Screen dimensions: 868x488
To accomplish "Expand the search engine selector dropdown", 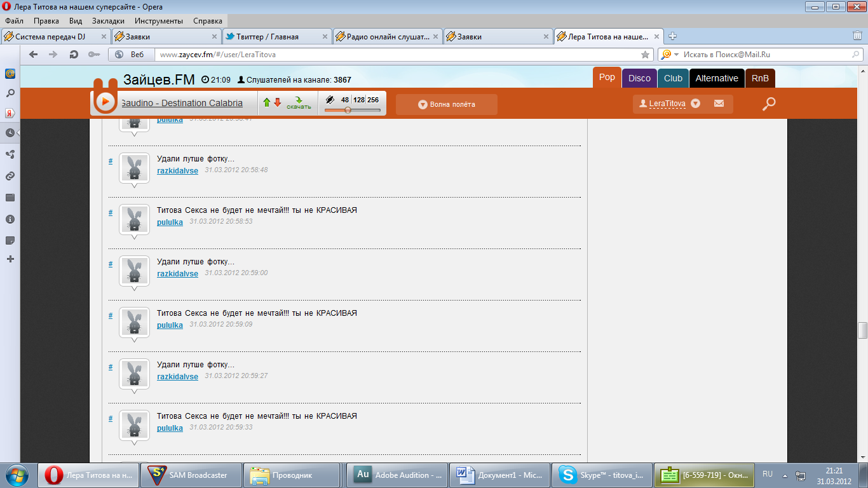I will [677, 55].
